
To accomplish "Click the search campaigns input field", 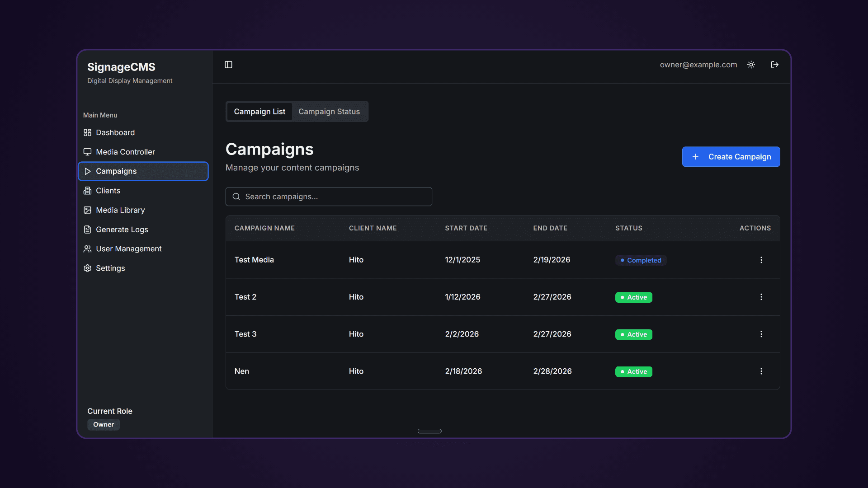I will click(x=329, y=197).
